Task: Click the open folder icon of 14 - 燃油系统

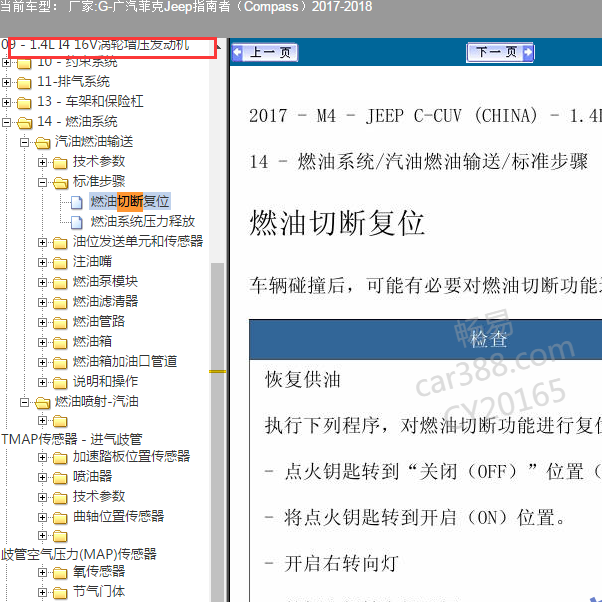Action: click(25, 122)
